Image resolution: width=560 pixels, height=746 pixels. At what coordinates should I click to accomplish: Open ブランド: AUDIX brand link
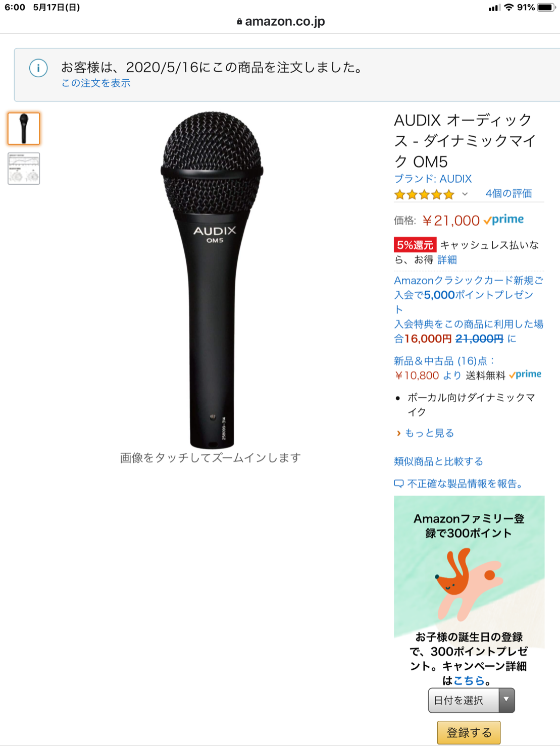[x=433, y=179]
